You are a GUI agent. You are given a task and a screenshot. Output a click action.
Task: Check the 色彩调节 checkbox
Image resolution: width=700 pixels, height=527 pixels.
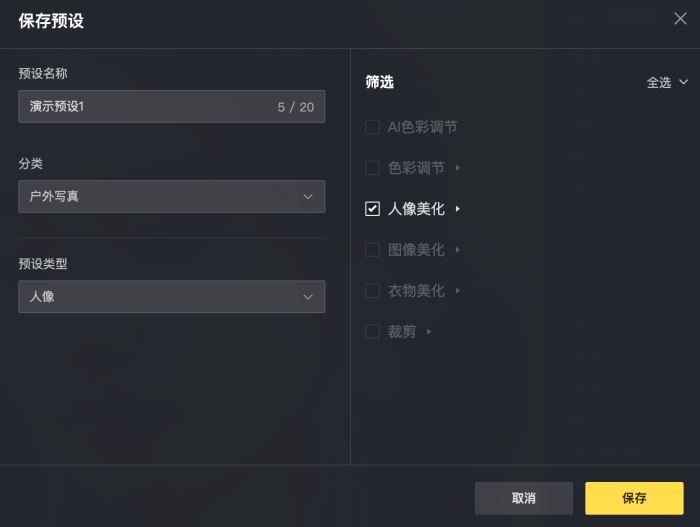372,168
